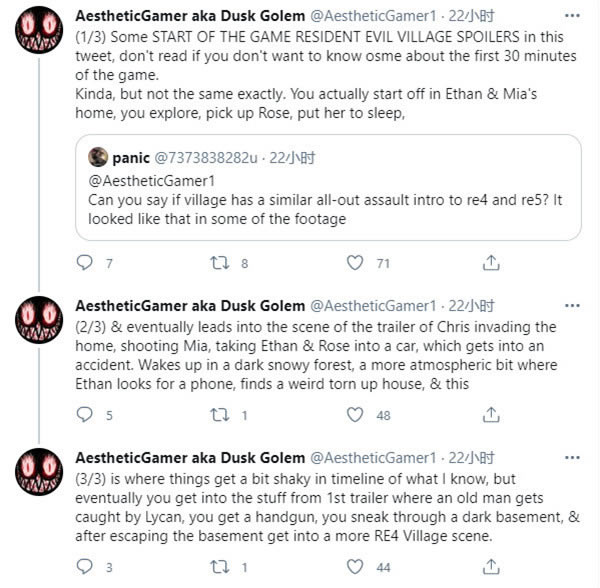Open AestheticGamer avatar on first tweet

pos(38,38)
